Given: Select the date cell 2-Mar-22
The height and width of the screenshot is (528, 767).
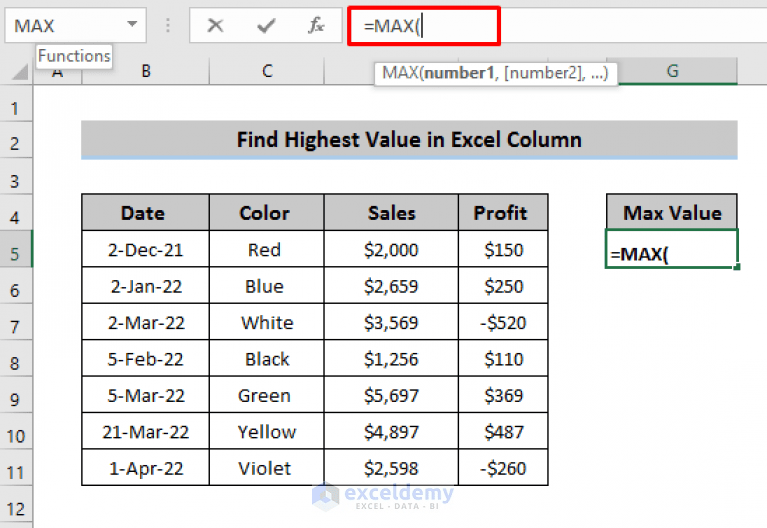Looking at the screenshot, I should (x=145, y=321).
